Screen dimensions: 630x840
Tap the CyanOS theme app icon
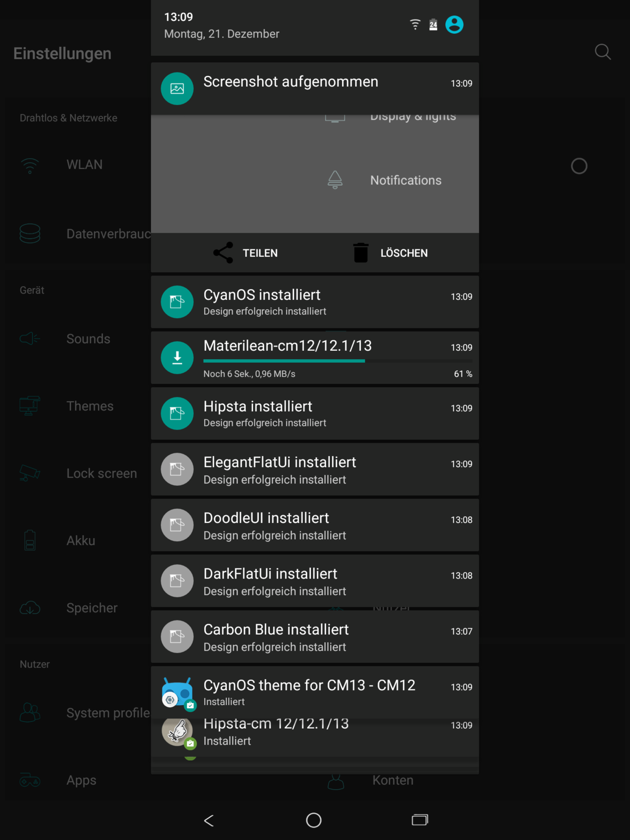pyautogui.click(x=177, y=692)
